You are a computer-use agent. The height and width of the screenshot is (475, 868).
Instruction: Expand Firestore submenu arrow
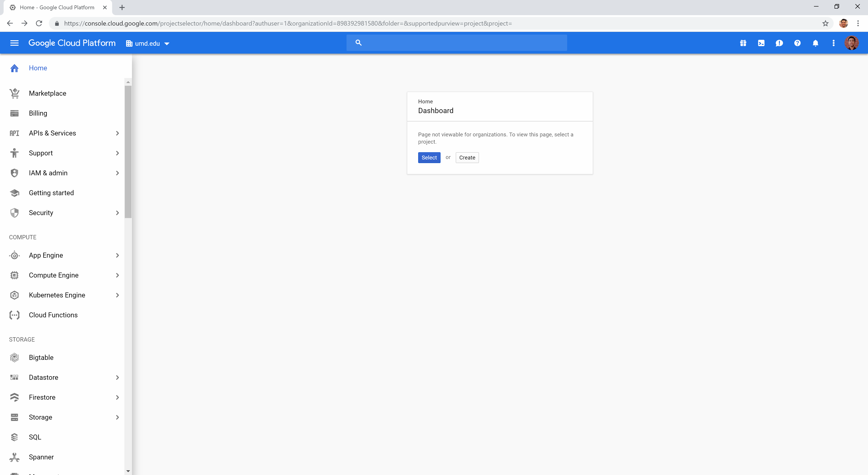117,397
